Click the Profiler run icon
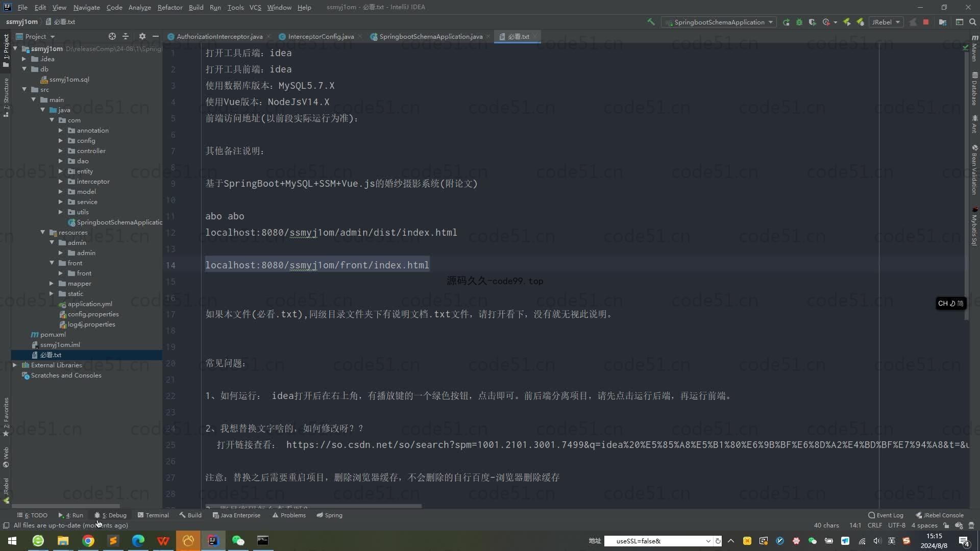980x551 pixels. pos(826,22)
